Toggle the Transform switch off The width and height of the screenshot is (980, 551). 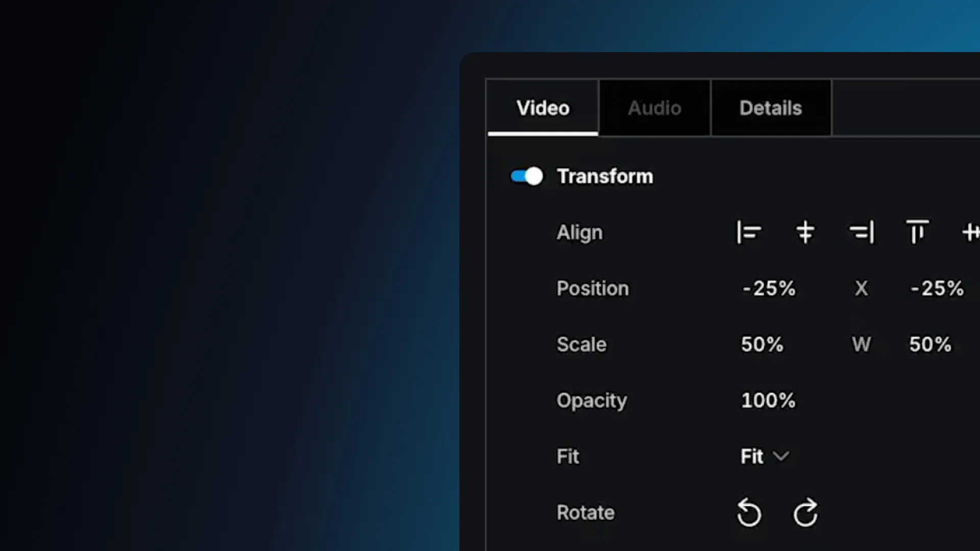[527, 177]
